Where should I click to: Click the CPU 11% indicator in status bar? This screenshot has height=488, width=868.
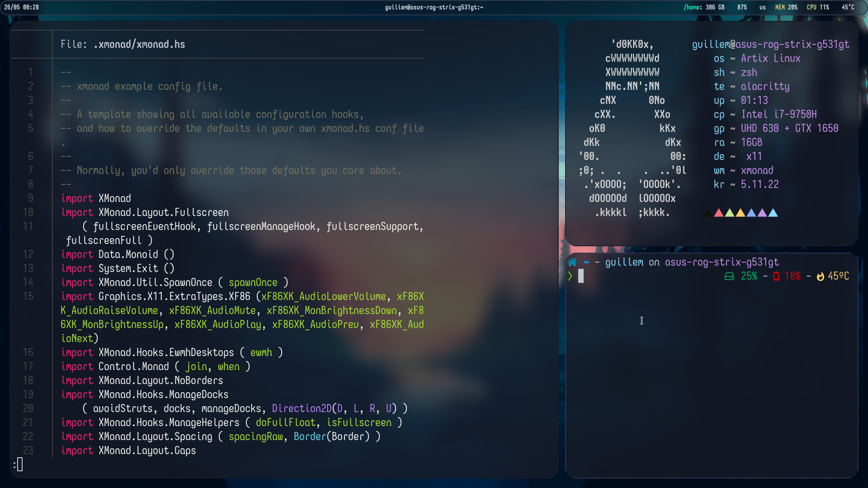tap(818, 7)
